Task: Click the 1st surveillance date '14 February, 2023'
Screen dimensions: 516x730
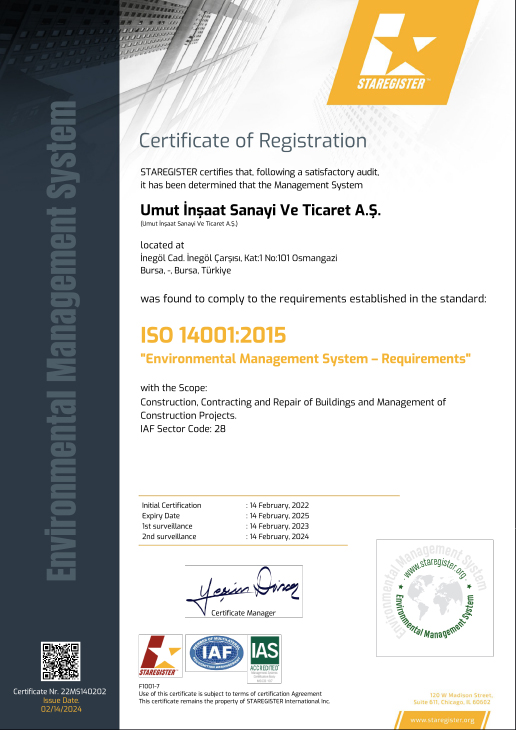Action: coord(278,526)
